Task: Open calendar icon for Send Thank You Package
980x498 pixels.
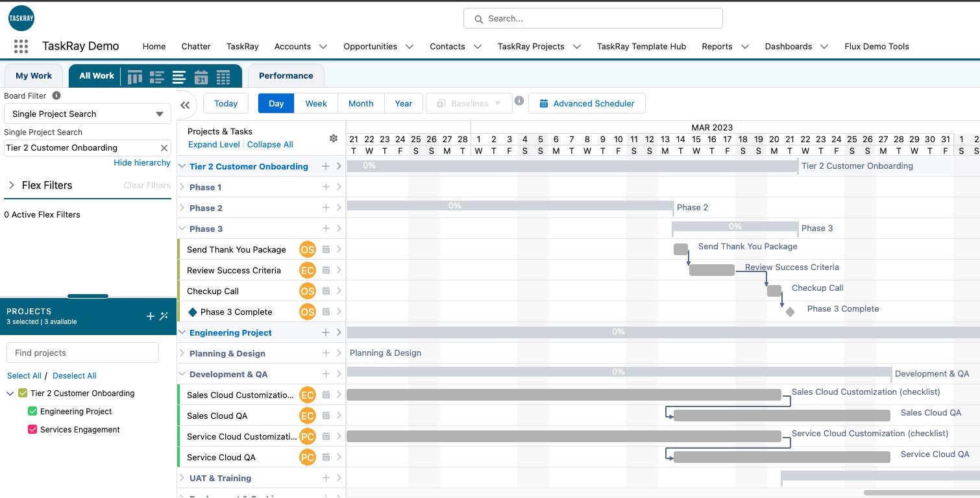Action: coord(326,249)
